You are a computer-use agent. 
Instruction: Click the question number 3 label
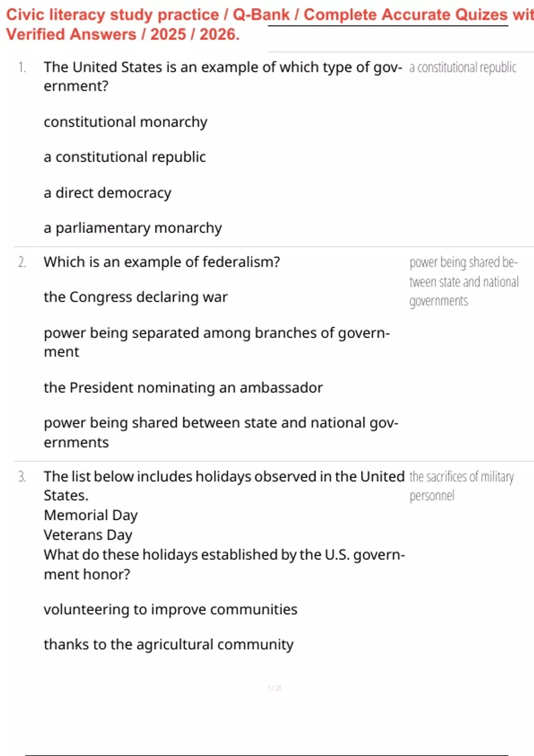coord(22,477)
